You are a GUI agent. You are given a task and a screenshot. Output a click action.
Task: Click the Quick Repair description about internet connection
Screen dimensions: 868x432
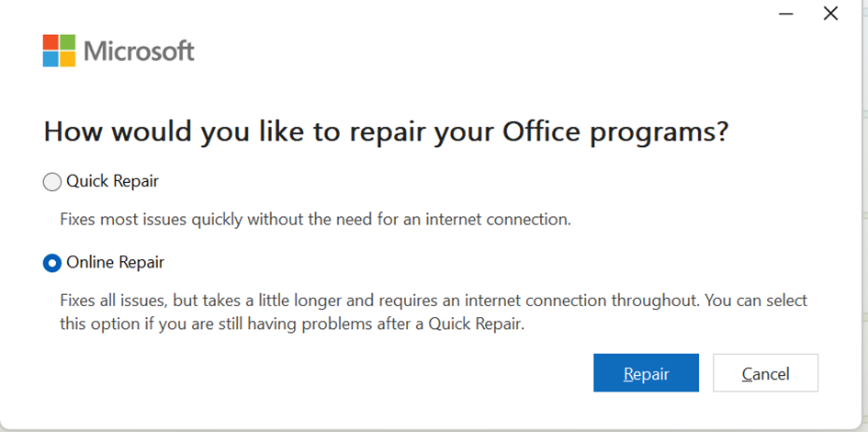[x=315, y=220]
